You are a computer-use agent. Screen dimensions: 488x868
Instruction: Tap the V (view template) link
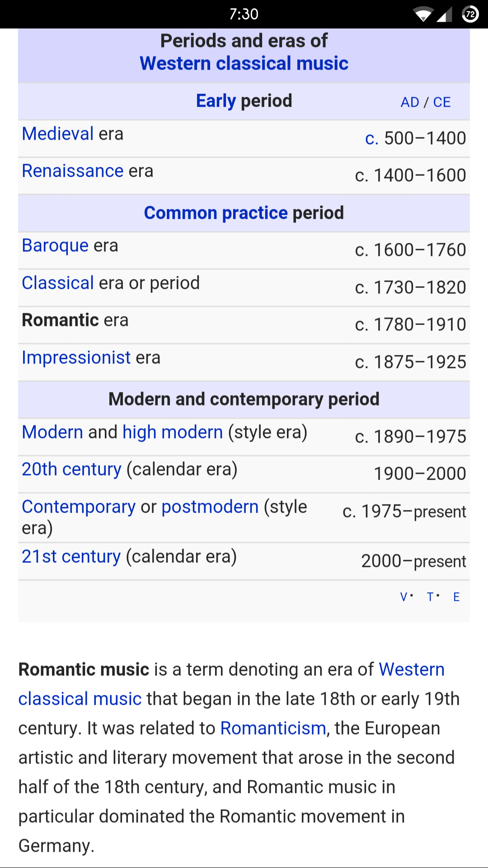(x=404, y=597)
